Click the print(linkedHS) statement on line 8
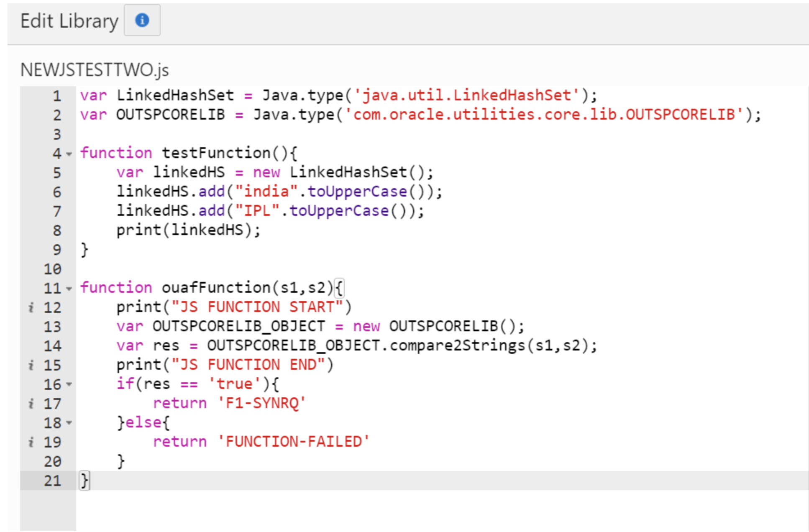The height and width of the screenshot is (532, 809). click(188, 230)
